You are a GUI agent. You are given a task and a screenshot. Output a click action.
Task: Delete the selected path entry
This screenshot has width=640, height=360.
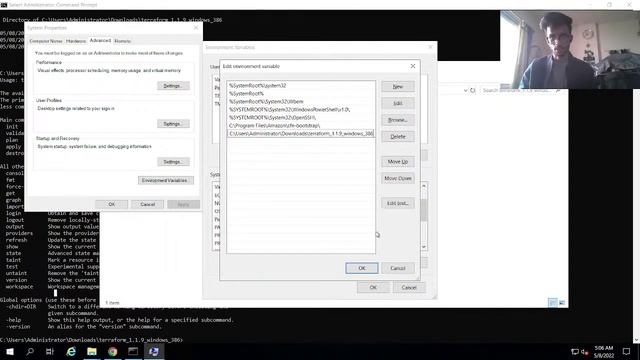pyautogui.click(x=398, y=136)
